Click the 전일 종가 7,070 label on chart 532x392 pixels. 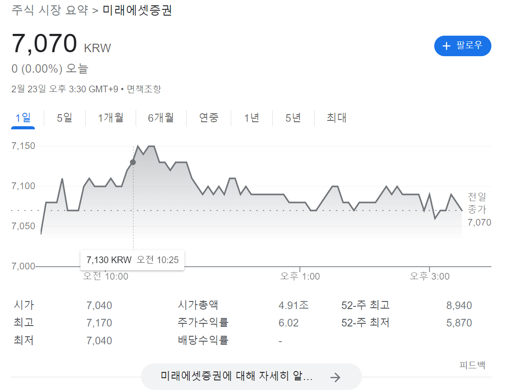point(478,209)
